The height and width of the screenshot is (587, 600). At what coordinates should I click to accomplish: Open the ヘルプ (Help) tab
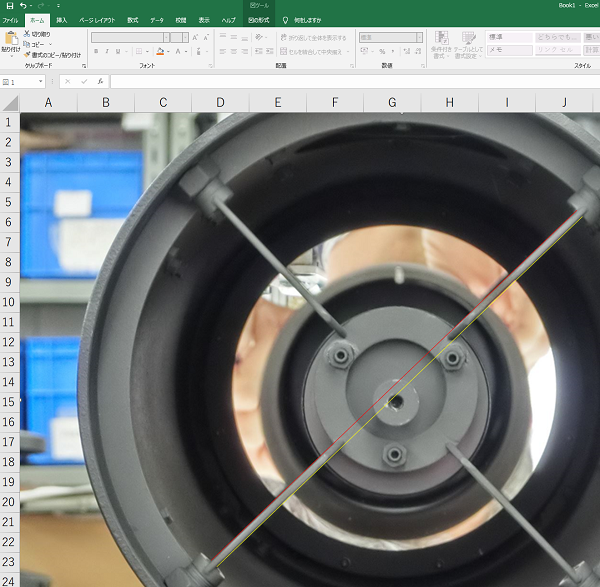[x=228, y=20]
